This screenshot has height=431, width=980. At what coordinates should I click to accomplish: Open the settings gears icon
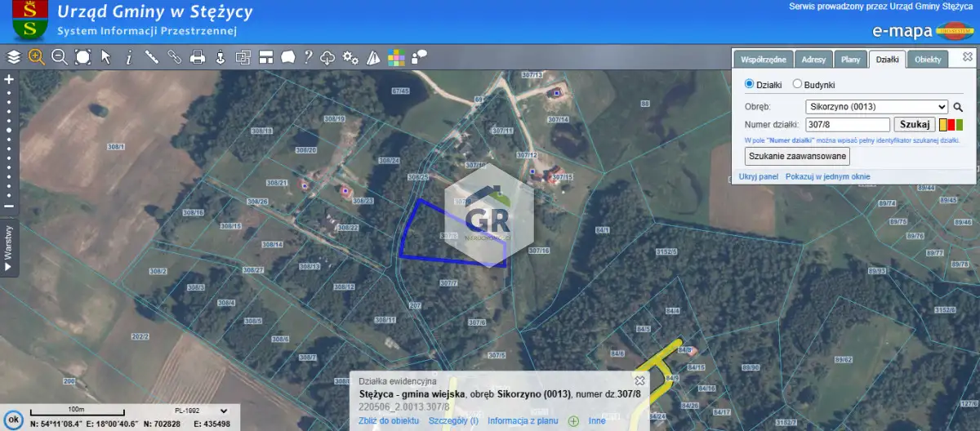tap(350, 57)
